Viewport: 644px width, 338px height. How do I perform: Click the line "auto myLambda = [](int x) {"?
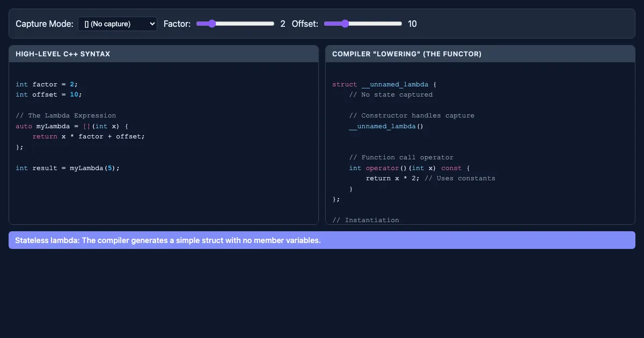72,126
